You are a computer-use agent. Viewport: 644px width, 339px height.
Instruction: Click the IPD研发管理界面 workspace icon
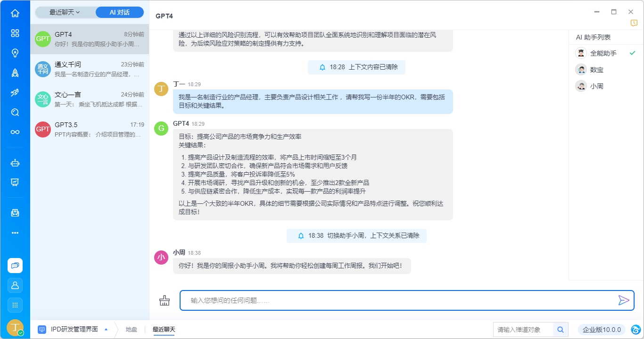(42, 330)
